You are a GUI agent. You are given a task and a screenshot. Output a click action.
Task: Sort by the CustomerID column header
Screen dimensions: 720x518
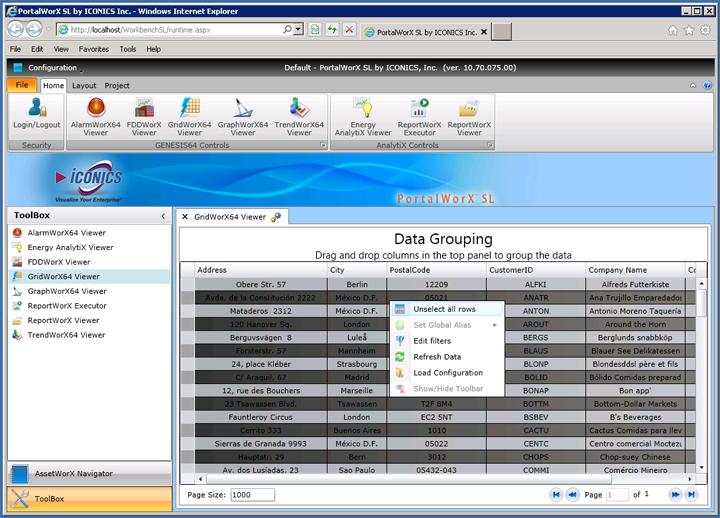536,270
